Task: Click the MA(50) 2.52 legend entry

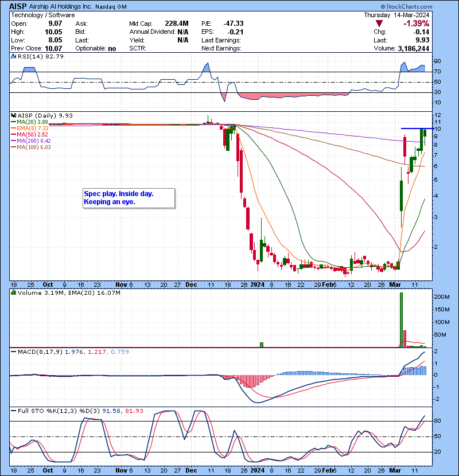Action: pos(30,134)
